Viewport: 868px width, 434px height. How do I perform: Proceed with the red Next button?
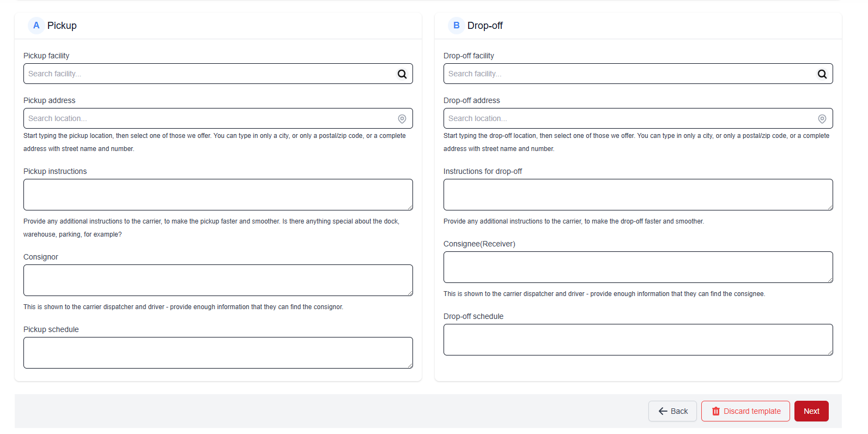[x=811, y=411]
